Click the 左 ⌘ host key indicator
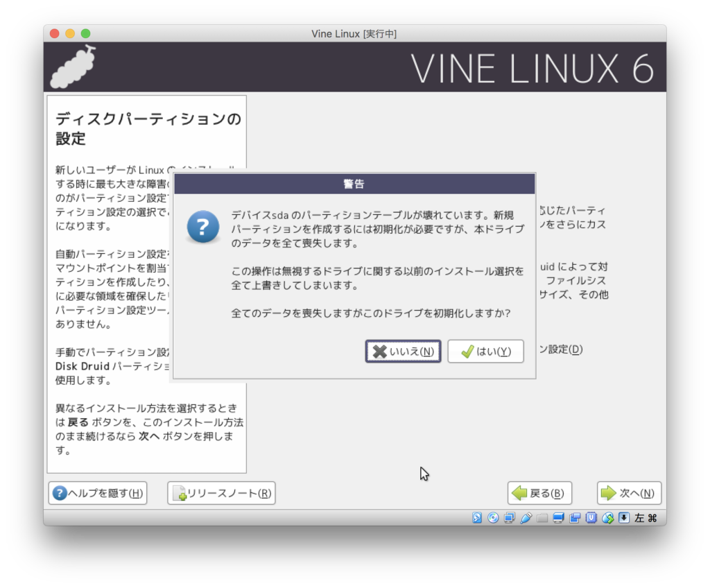 (646, 518)
